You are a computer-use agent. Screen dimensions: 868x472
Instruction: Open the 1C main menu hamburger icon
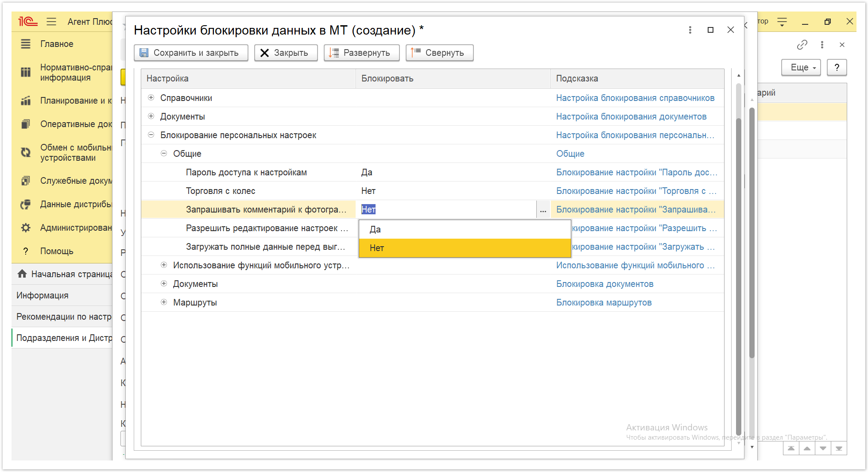click(51, 22)
